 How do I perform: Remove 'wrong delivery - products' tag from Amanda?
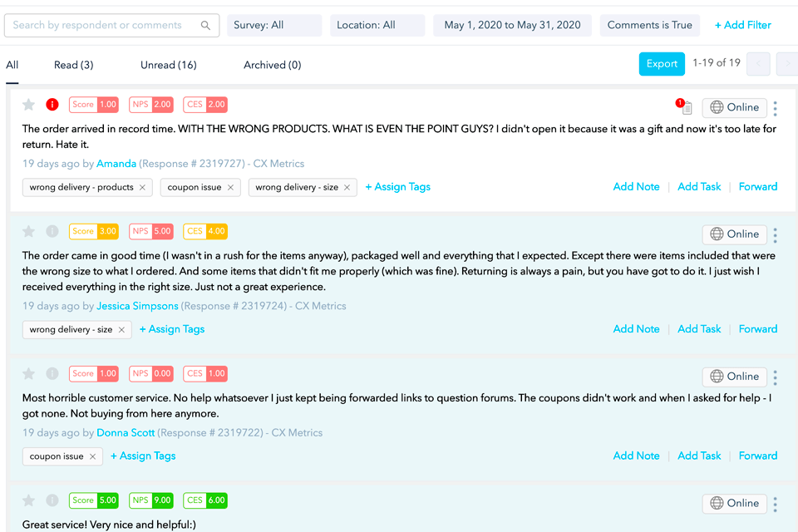(x=142, y=187)
